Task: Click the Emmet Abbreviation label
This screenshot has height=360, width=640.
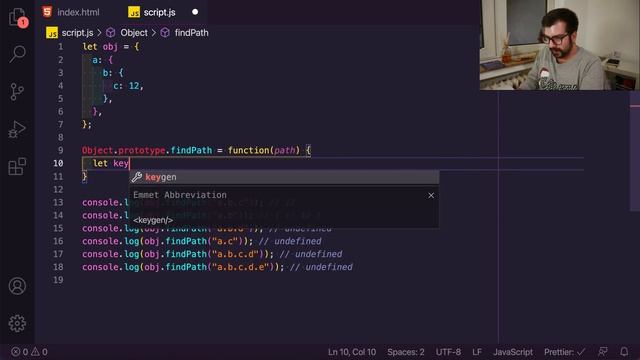Action: click(x=180, y=195)
